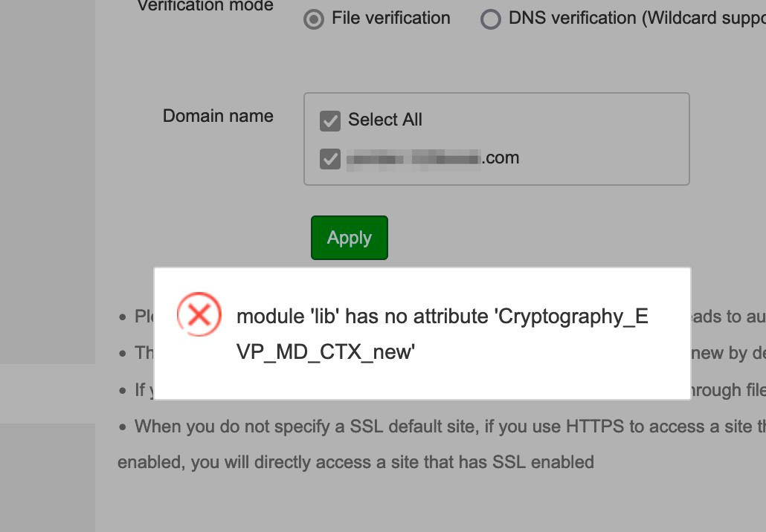766x532 pixels.
Task: Open the Domain name selection box
Action: (496, 138)
